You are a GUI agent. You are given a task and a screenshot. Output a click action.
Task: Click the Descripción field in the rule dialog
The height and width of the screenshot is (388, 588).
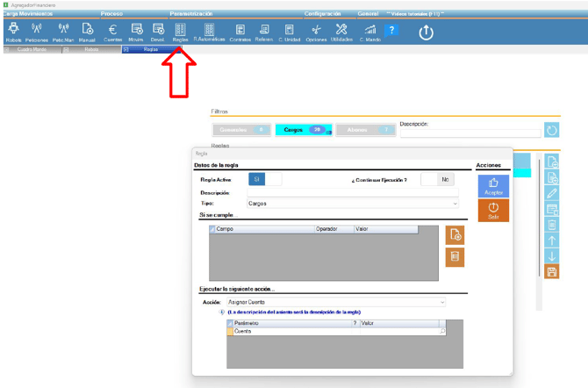pyautogui.click(x=351, y=192)
